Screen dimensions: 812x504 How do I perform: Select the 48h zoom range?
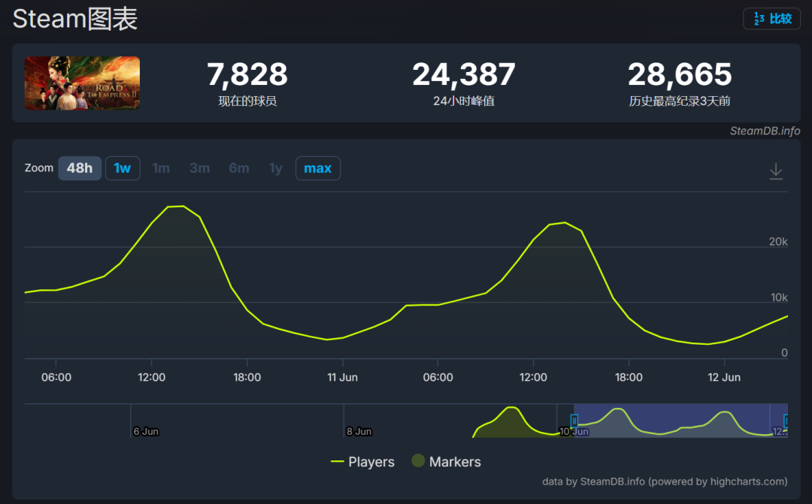point(80,168)
